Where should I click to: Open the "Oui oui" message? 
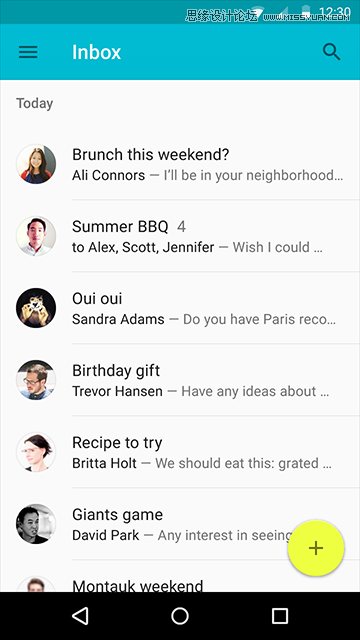coord(180,308)
